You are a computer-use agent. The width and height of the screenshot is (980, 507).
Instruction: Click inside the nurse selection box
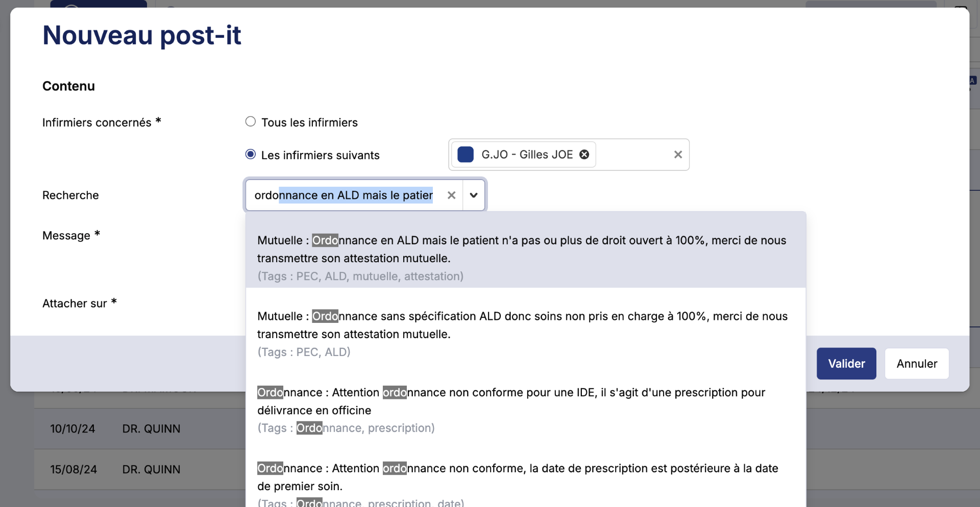[x=633, y=155]
